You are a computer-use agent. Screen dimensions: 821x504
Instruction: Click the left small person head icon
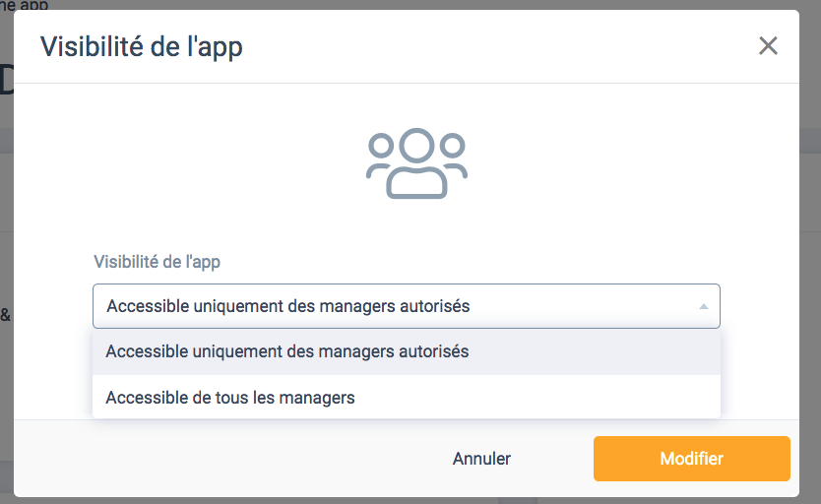pos(381,145)
